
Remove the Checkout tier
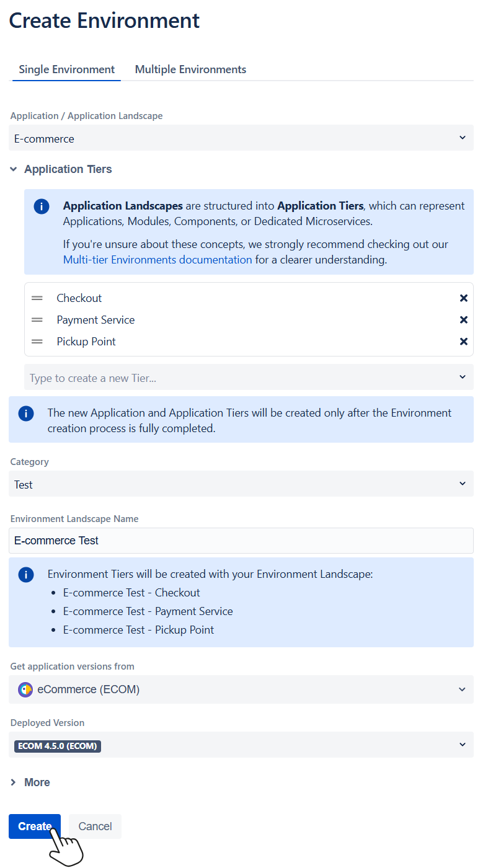pyautogui.click(x=463, y=298)
